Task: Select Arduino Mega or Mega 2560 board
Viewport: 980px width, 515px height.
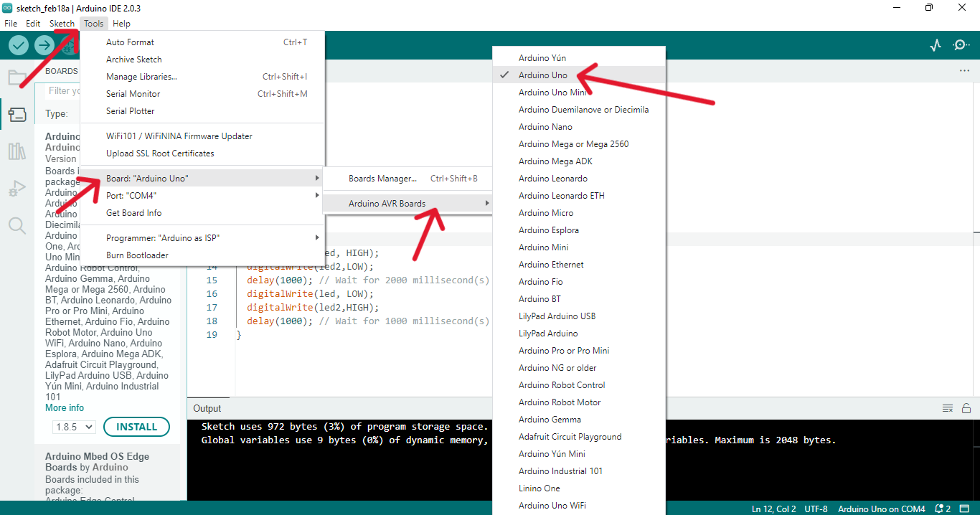Action: tap(579, 144)
